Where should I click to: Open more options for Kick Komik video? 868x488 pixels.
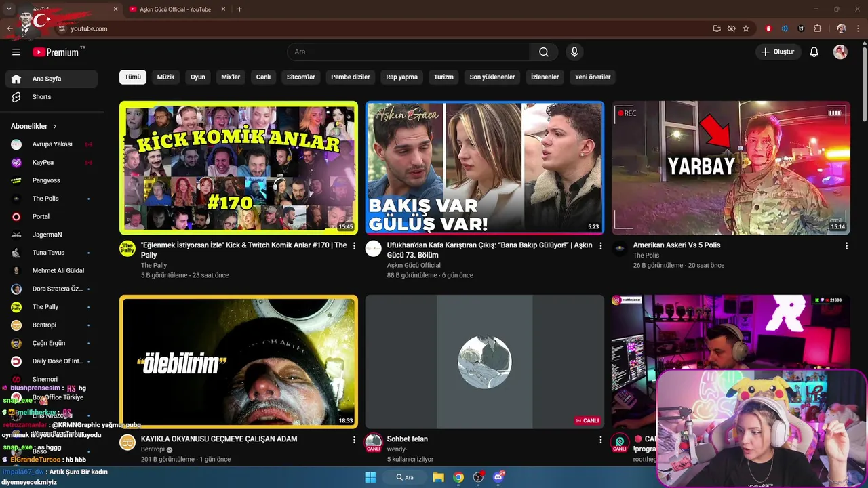[x=354, y=246]
